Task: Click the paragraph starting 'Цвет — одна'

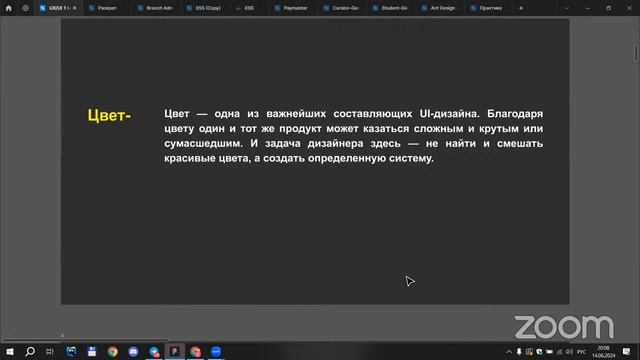Action: click(353, 136)
